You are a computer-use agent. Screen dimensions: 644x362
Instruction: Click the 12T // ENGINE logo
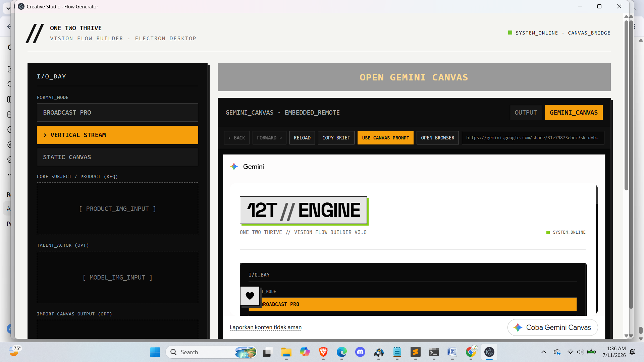pyautogui.click(x=303, y=210)
